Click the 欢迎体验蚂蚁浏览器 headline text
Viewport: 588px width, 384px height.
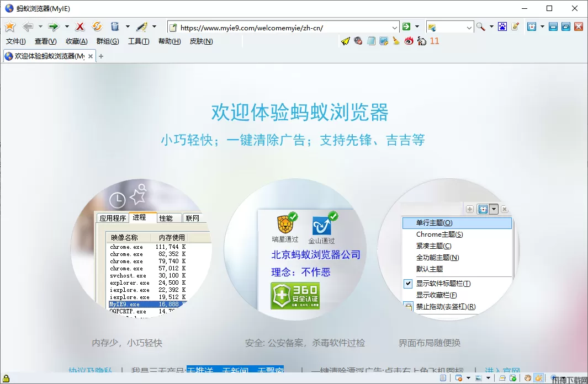pos(300,112)
